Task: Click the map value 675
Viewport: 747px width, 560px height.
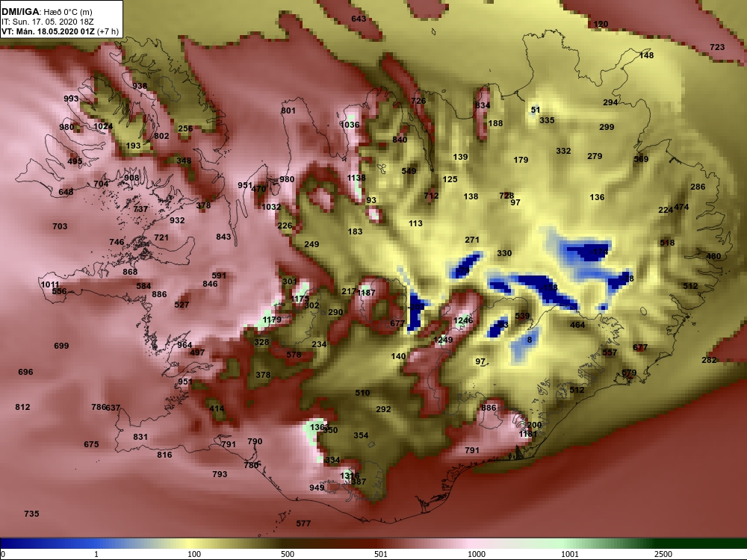Action: 91,444
